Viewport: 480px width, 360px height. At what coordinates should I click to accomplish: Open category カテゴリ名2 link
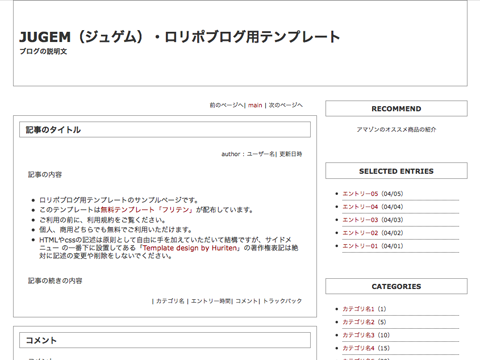tap(358, 322)
